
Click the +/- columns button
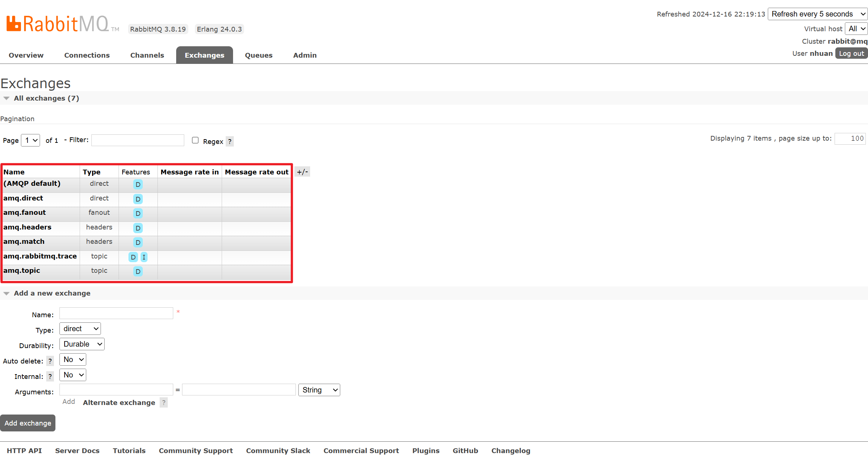pos(302,172)
